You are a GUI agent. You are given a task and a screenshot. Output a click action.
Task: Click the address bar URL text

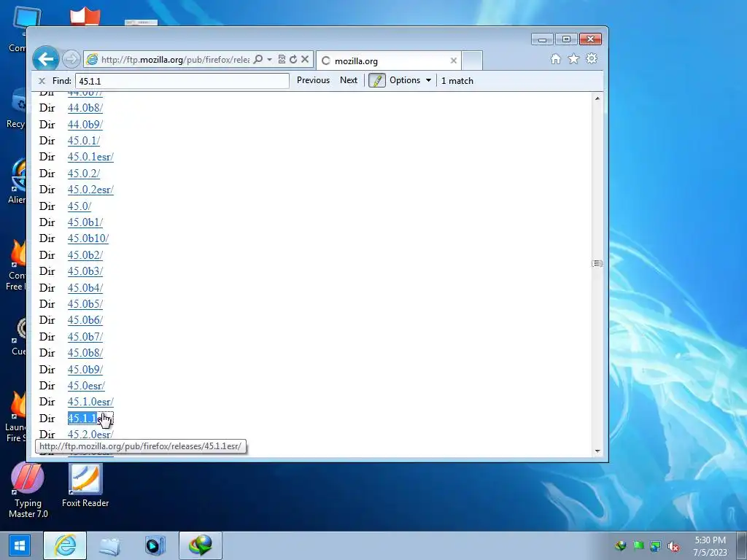pos(175,60)
